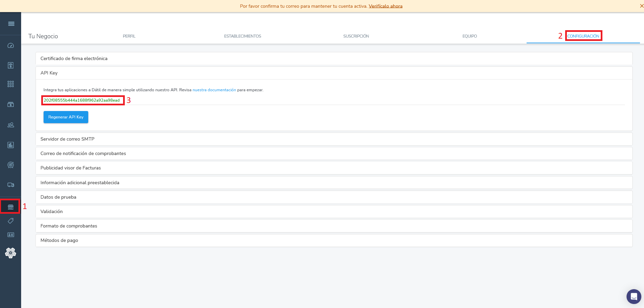Image resolution: width=644 pixels, height=308 pixels.
Task: Switch to the PERFIL tab
Action: coord(129,36)
